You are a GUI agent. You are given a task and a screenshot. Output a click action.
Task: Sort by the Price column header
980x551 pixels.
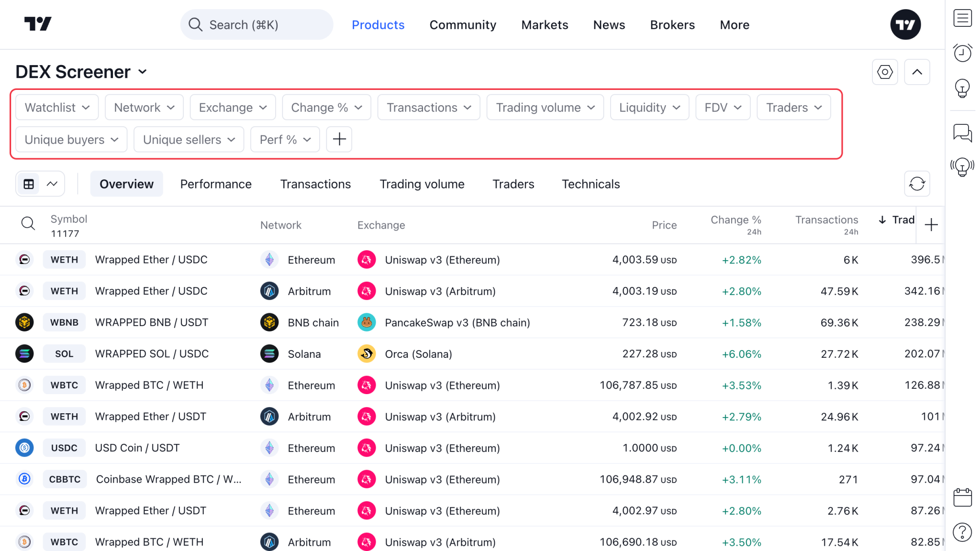pos(664,225)
